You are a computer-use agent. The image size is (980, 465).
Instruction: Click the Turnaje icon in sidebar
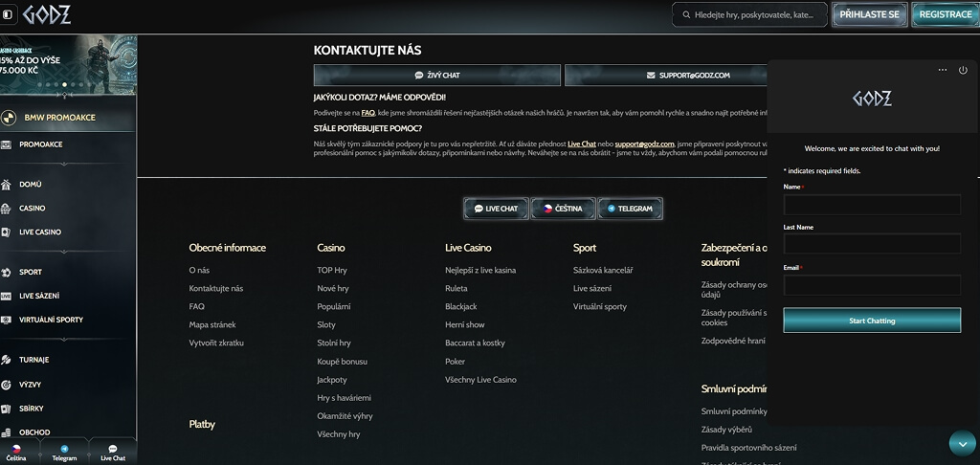pos(7,360)
